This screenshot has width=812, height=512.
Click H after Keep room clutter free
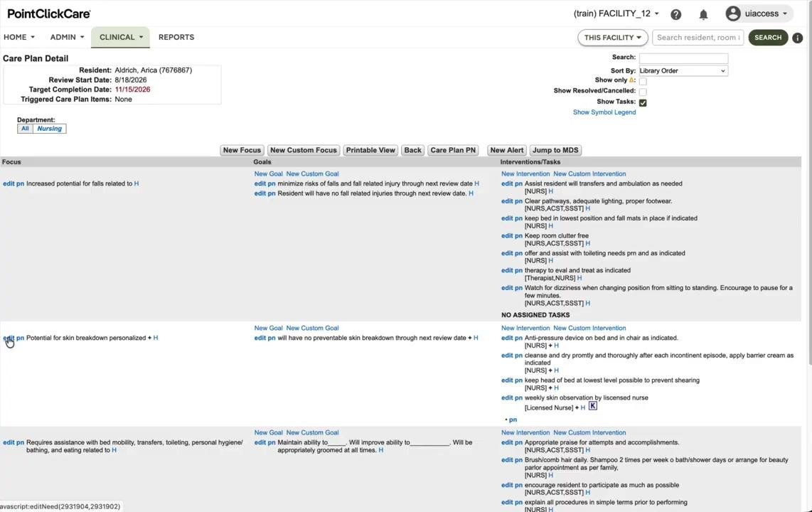tap(588, 243)
